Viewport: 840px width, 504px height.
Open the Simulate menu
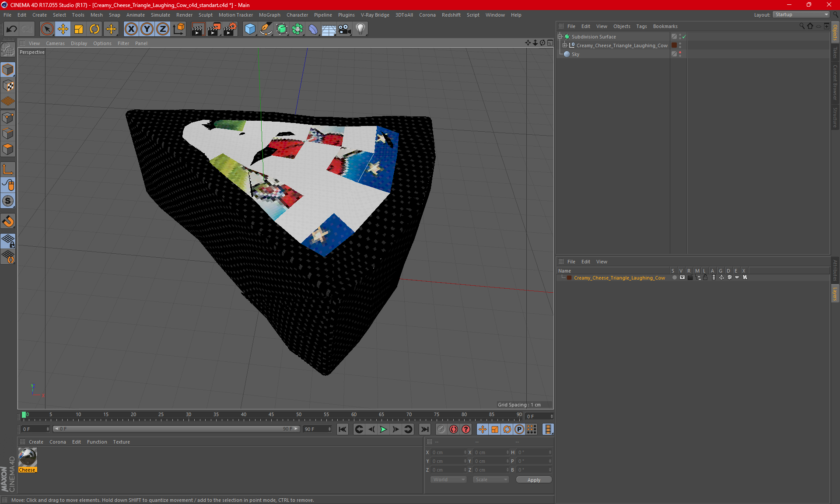click(x=161, y=15)
